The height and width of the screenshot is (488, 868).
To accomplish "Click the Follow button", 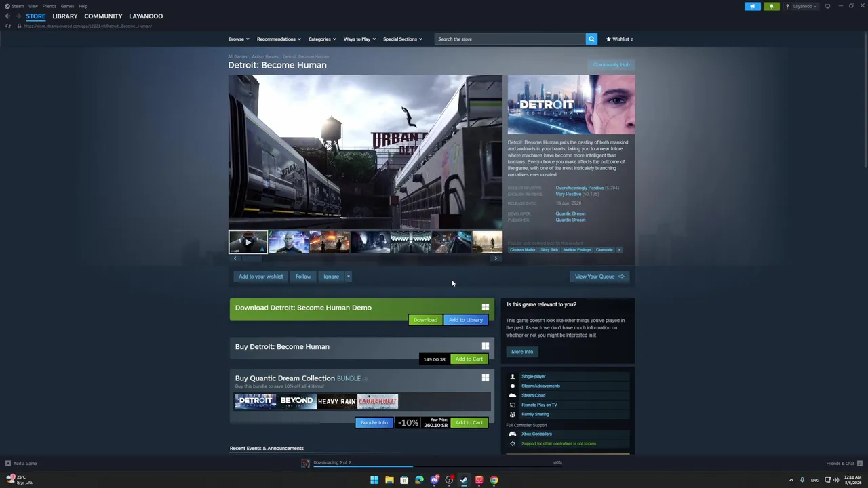I will point(303,276).
